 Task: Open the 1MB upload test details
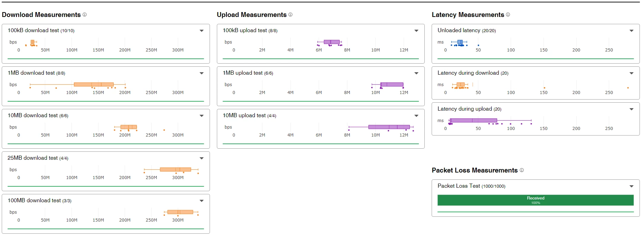(416, 73)
